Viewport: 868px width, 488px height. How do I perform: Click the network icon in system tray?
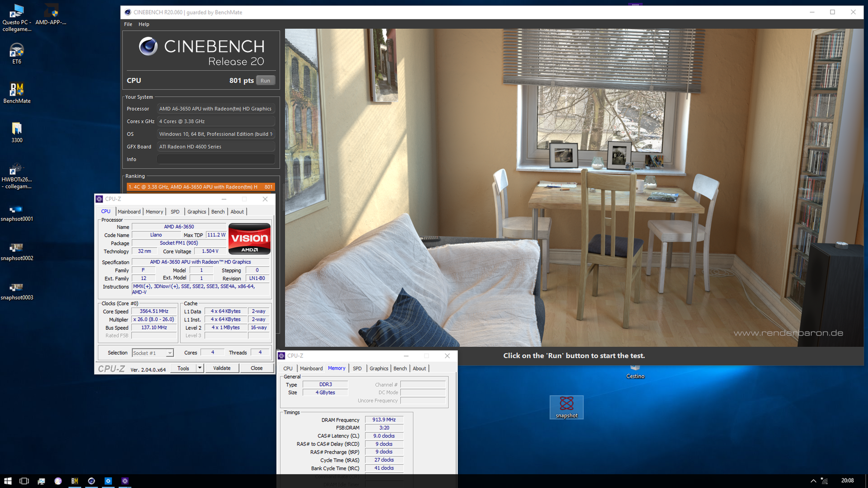(x=824, y=481)
